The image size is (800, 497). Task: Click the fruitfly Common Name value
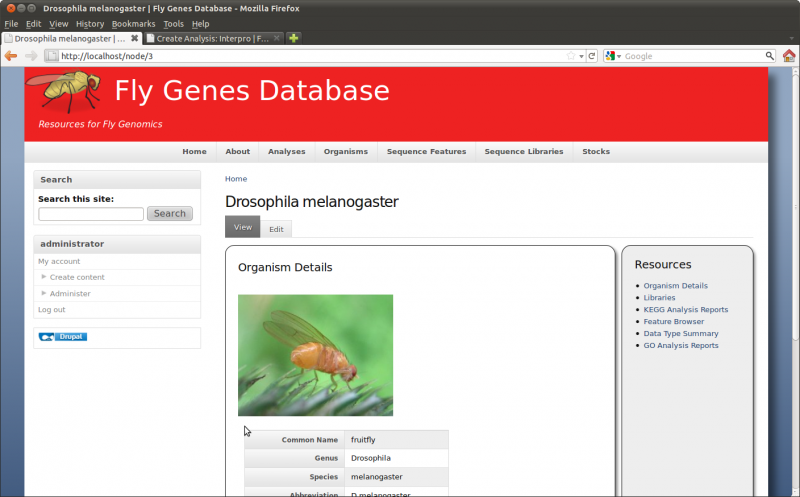(363, 440)
